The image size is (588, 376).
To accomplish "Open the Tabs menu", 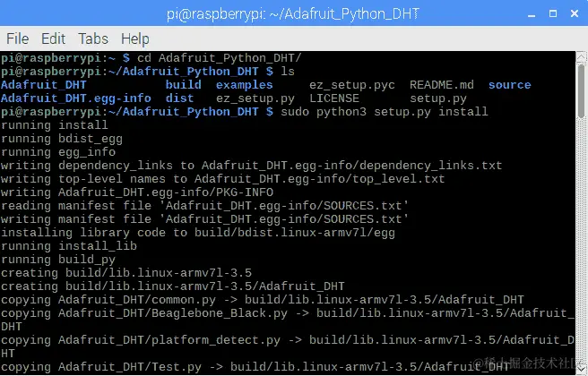I will point(93,38).
